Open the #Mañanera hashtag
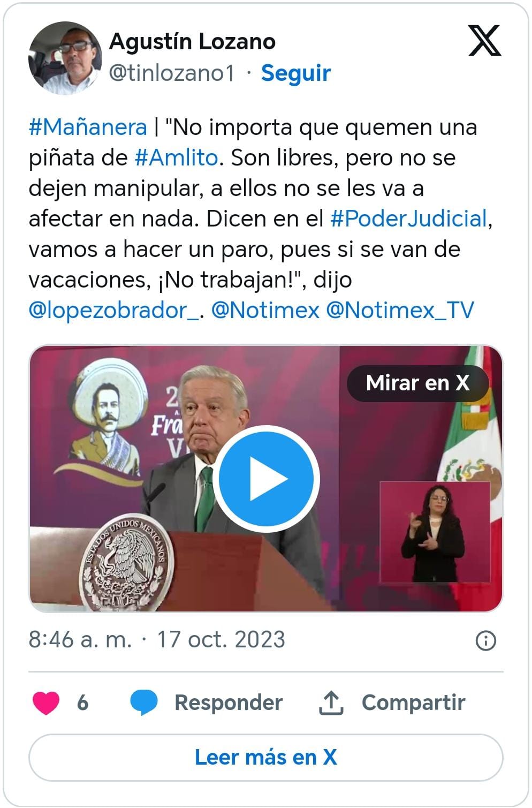 click(88, 127)
